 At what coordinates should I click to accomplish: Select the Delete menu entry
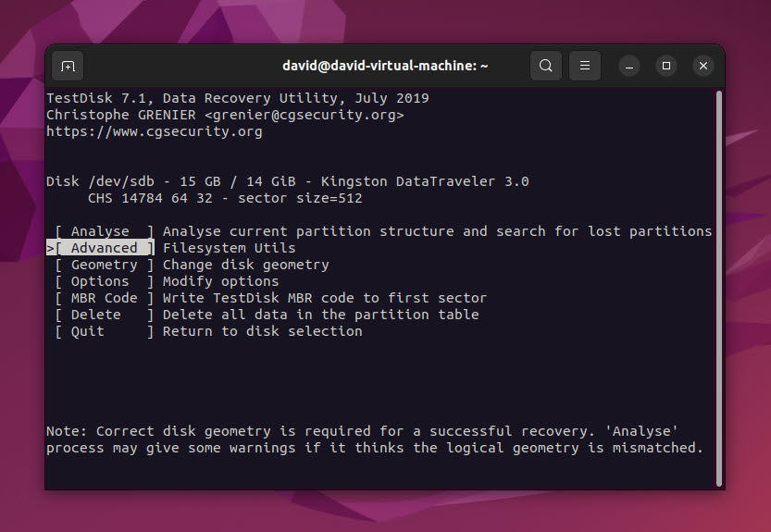pos(105,315)
